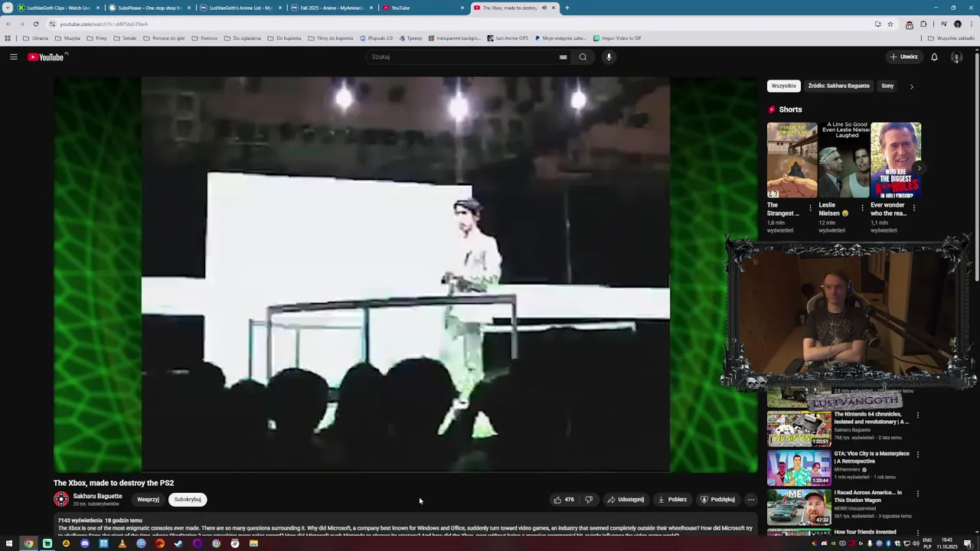Reload the page in Chrome
Image resolution: width=980 pixels, height=551 pixels.
point(35,24)
